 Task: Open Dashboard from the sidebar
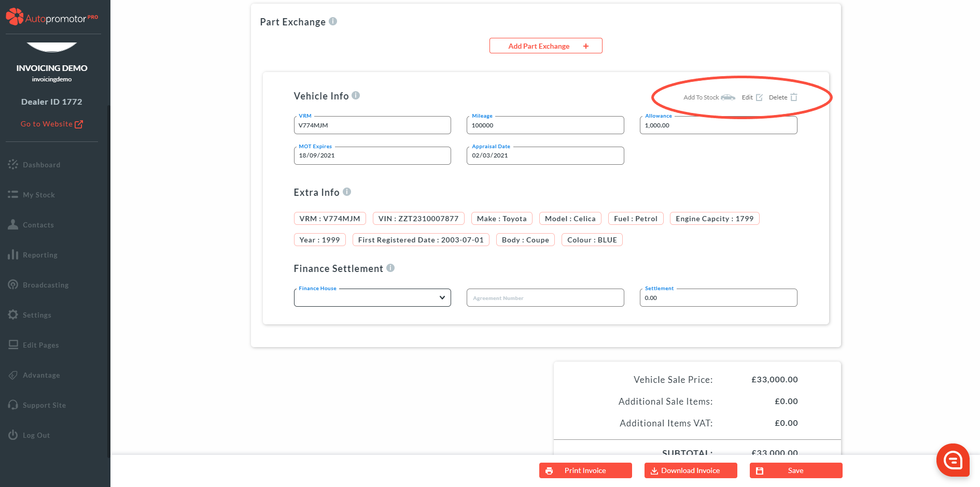pyautogui.click(x=41, y=165)
